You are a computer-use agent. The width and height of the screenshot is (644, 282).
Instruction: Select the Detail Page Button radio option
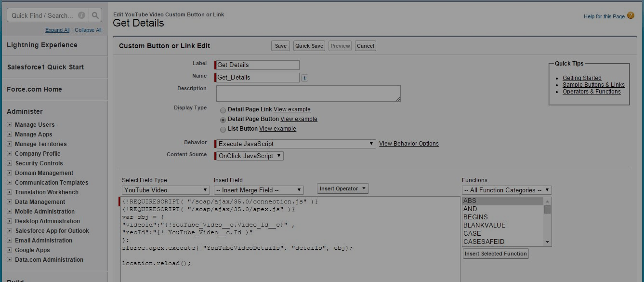pyautogui.click(x=223, y=120)
